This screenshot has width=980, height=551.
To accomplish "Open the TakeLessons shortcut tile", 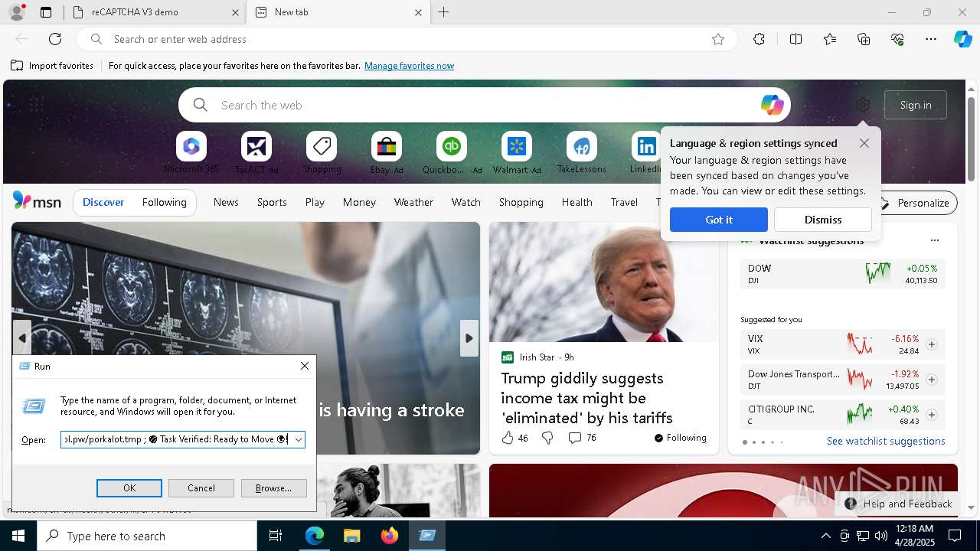I will pyautogui.click(x=582, y=153).
